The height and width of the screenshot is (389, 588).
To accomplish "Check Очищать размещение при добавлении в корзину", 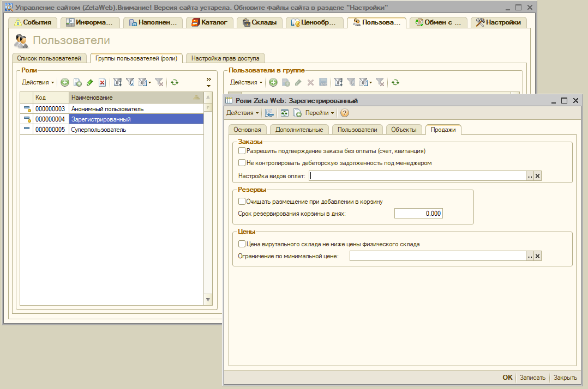I will [x=242, y=202].
